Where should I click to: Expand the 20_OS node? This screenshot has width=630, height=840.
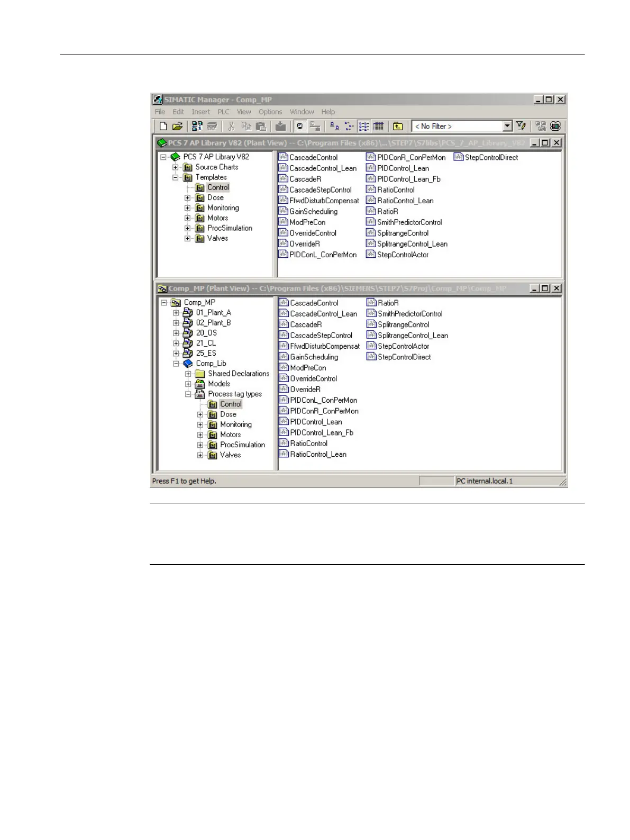pyautogui.click(x=176, y=333)
